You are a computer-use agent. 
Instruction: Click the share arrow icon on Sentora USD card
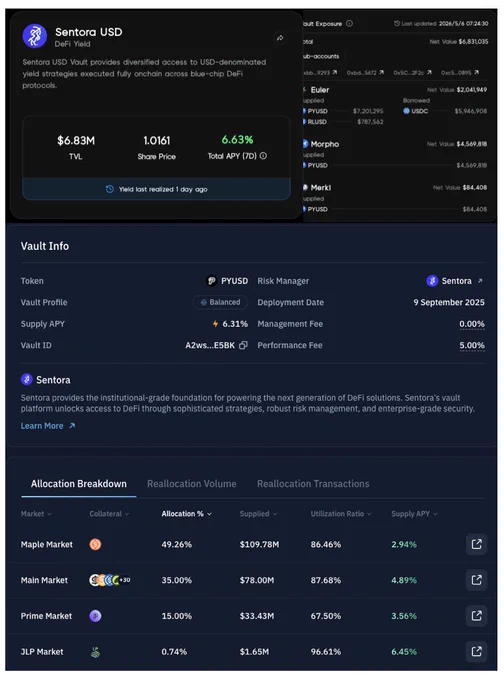(280, 38)
